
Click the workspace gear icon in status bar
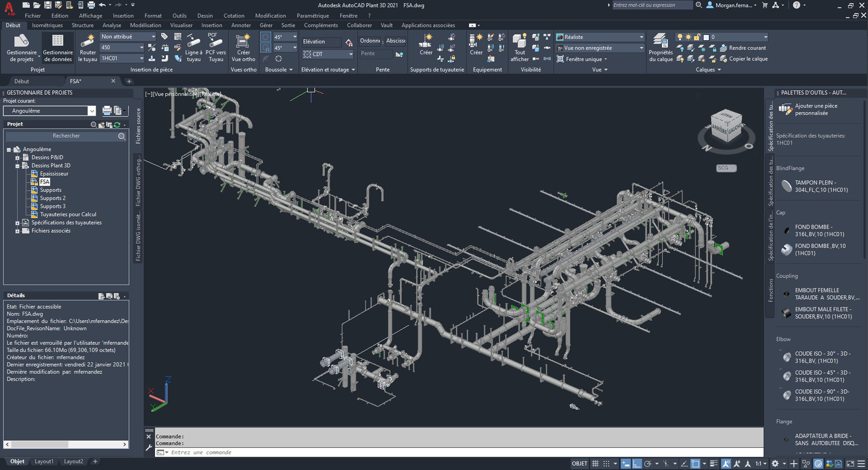pyautogui.click(x=775, y=463)
